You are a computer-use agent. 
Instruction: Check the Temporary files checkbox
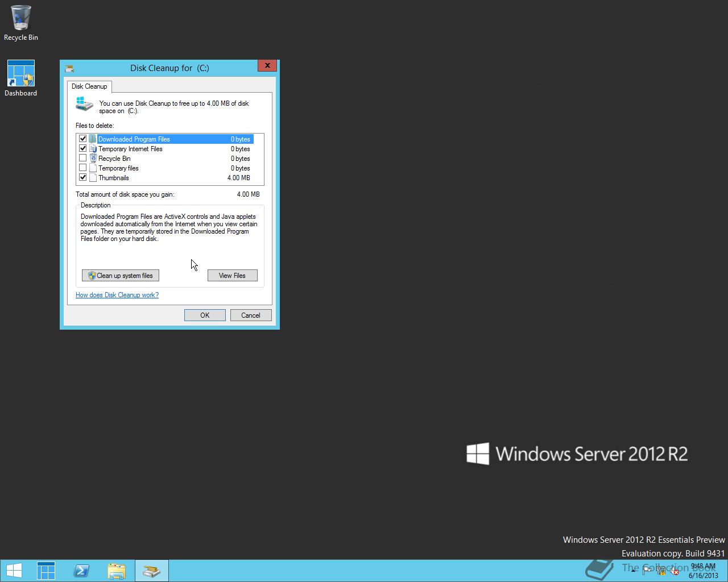click(x=83, y=168)
